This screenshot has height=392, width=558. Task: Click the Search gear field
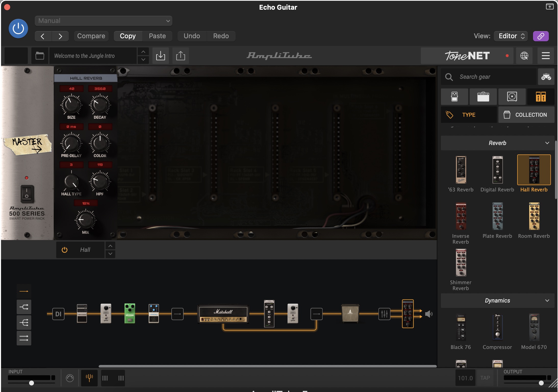coord(489,77)
